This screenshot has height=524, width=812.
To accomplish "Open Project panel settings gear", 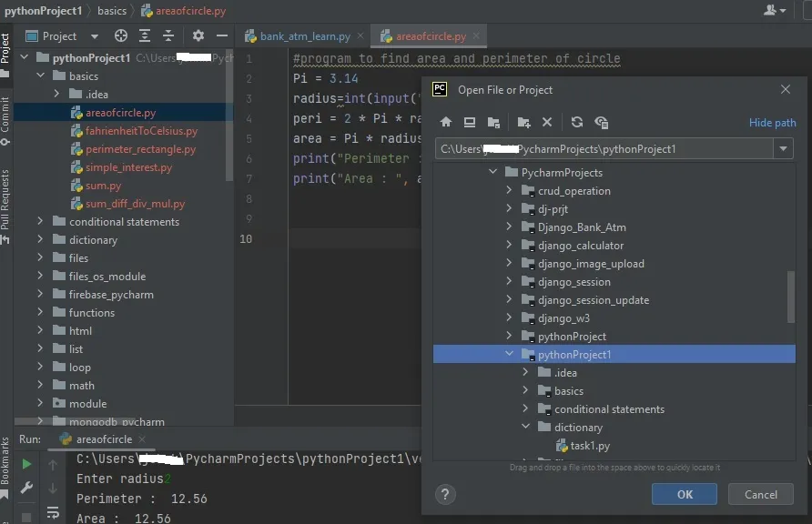I will 198,35.
